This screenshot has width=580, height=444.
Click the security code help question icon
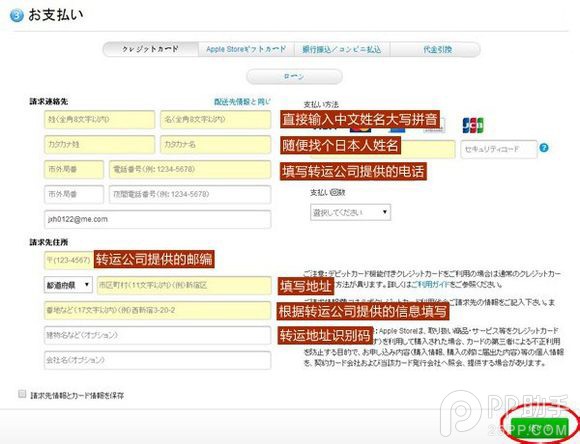tap(544, 148)
